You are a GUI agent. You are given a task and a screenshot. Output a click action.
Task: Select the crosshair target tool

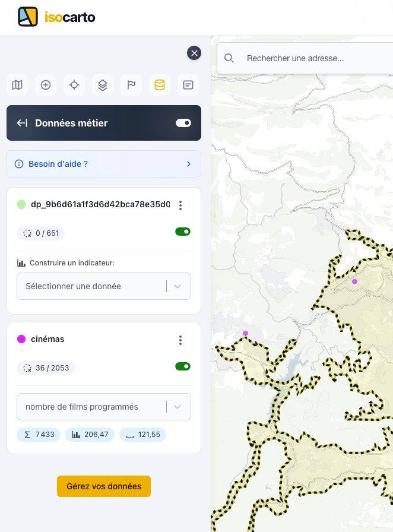(74, 85)
